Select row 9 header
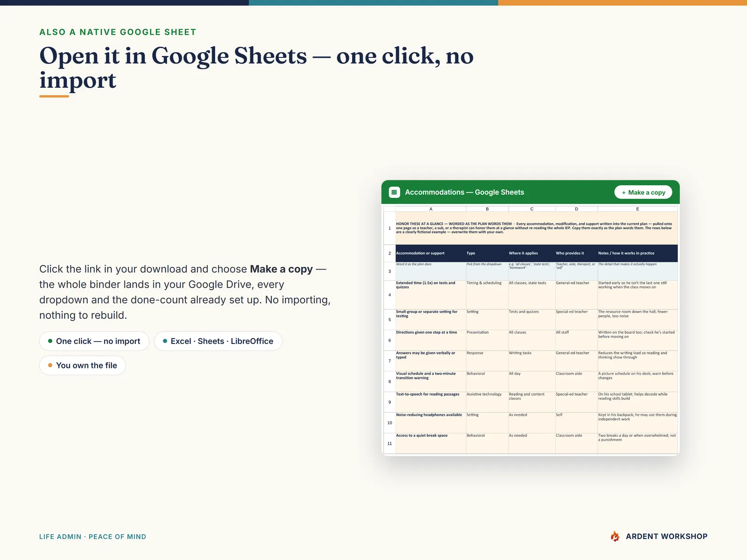The image size is (747, 560). pyautogui.click(x=389, y=402)
